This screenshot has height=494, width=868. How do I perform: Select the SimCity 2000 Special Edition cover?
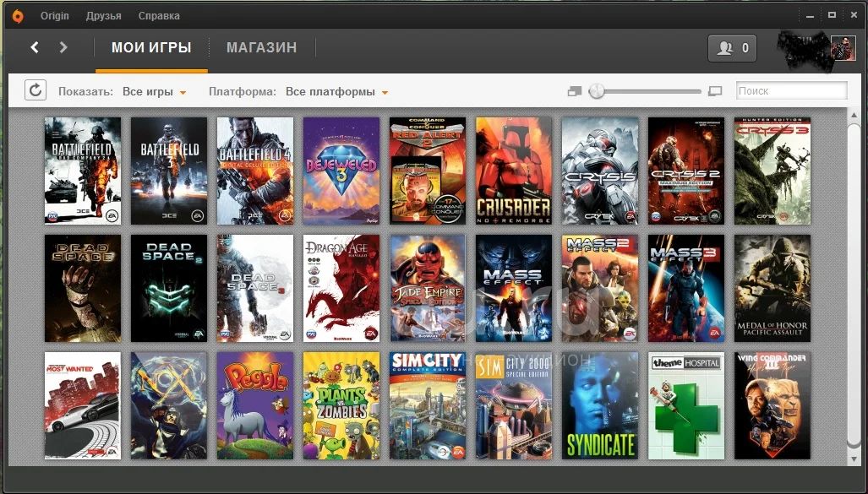[x=514, y=405]
